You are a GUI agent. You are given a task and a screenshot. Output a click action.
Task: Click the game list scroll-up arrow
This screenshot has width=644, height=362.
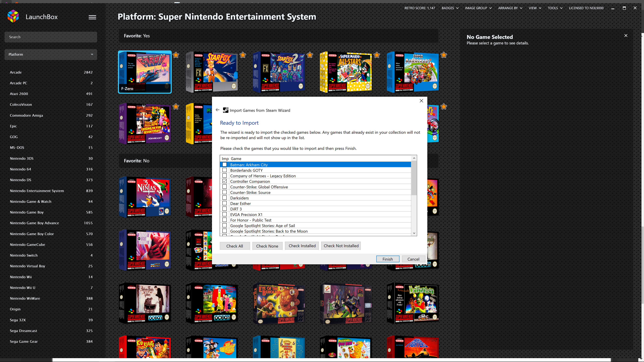click(414, 158)
